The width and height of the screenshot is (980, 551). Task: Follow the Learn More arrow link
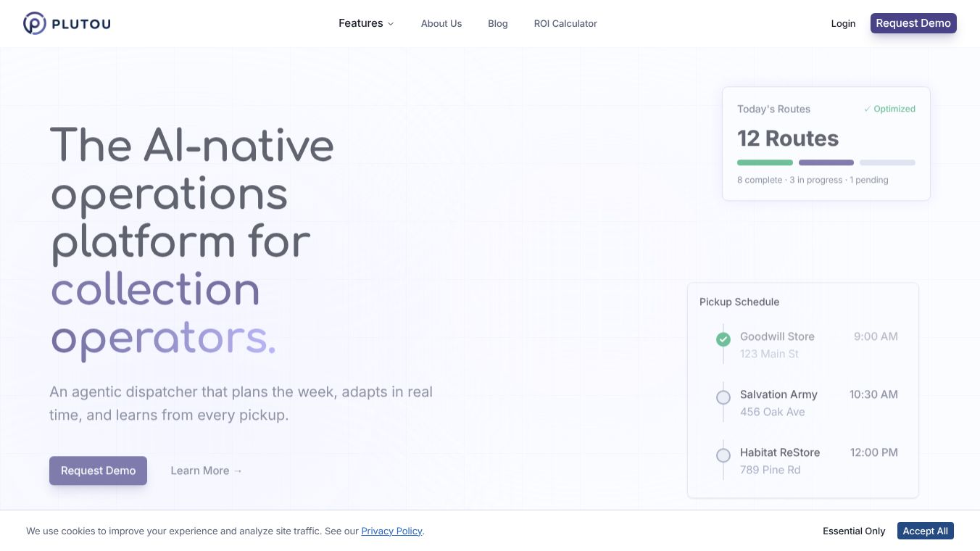click(207, 471)
